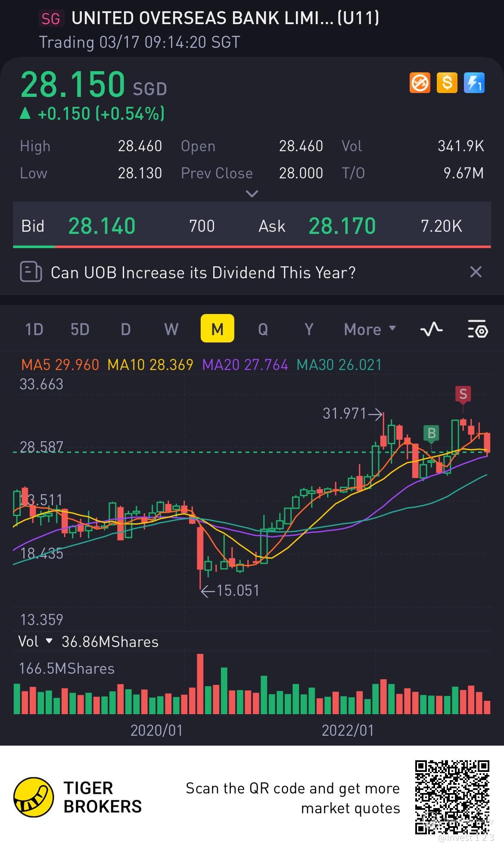Tap the Prev Close value 28.000
The height and width of the screenshot is (849, 504).
(x=301, y=173)
